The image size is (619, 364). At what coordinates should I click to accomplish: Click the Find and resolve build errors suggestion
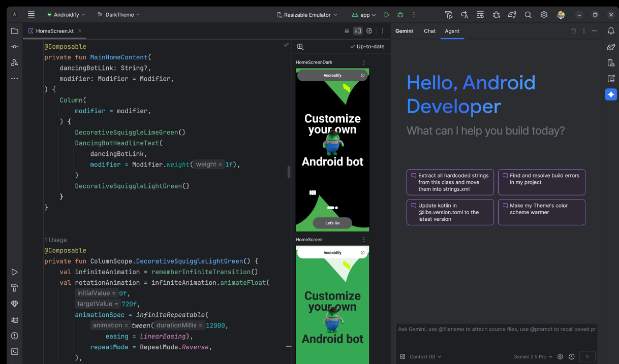pos(541,182)
